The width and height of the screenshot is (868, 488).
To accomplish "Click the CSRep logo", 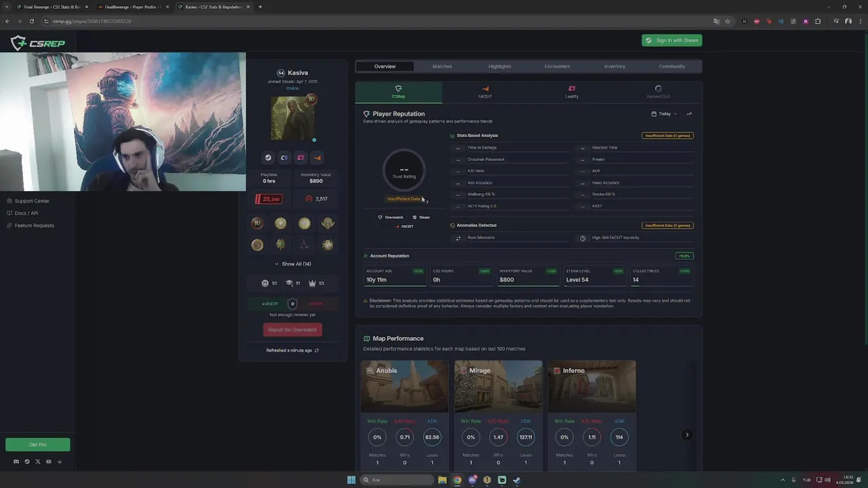I will (x=38, y=43).
